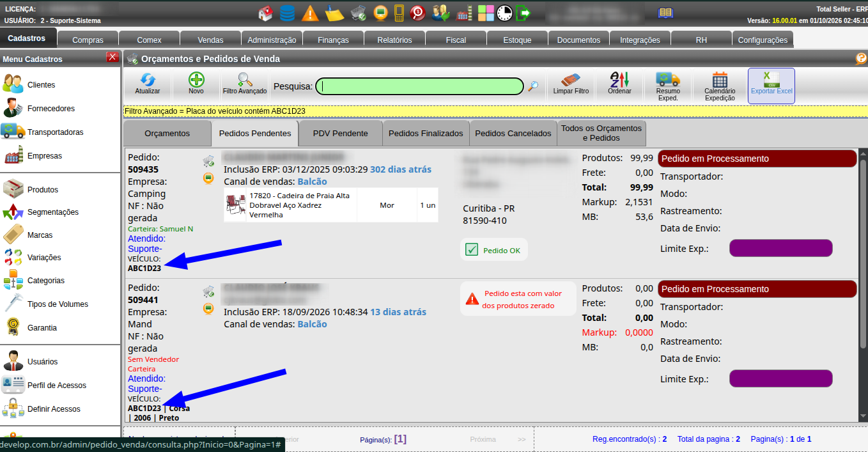Click the red dollar magnifier icon

[418, 13]
